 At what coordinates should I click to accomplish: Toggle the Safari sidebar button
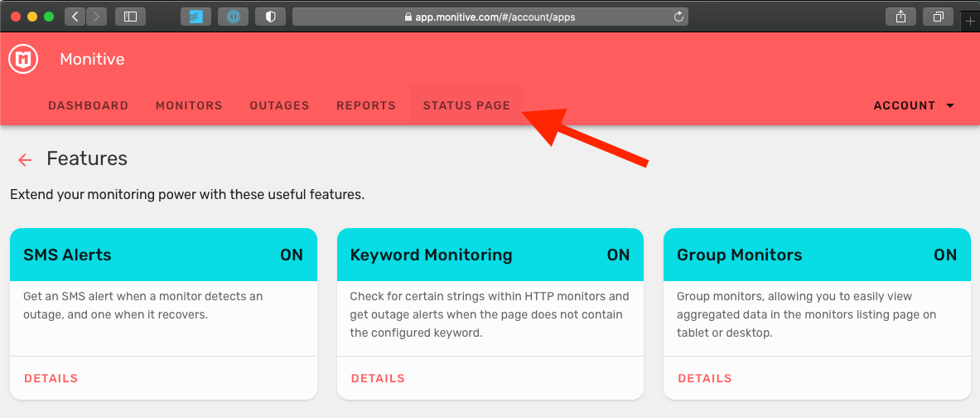131,17
